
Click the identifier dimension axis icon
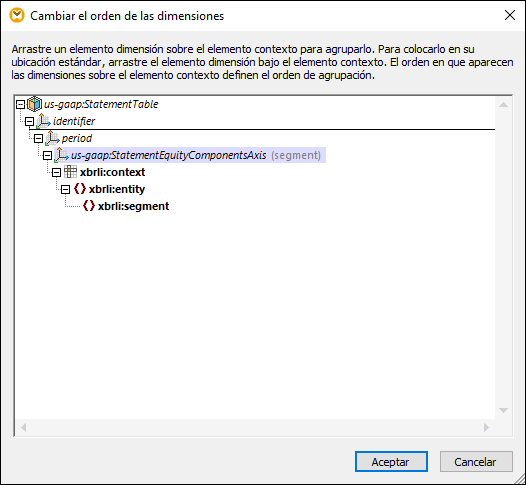[43, 121]
